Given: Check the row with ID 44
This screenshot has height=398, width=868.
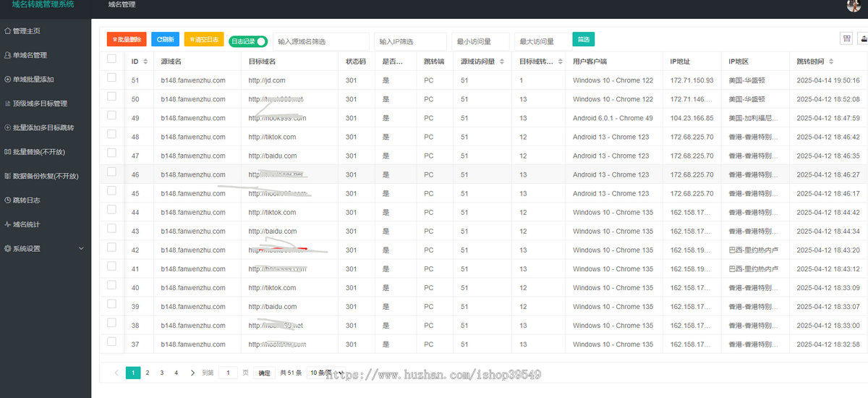Looking at the screenshot, I should click(111, 209).
